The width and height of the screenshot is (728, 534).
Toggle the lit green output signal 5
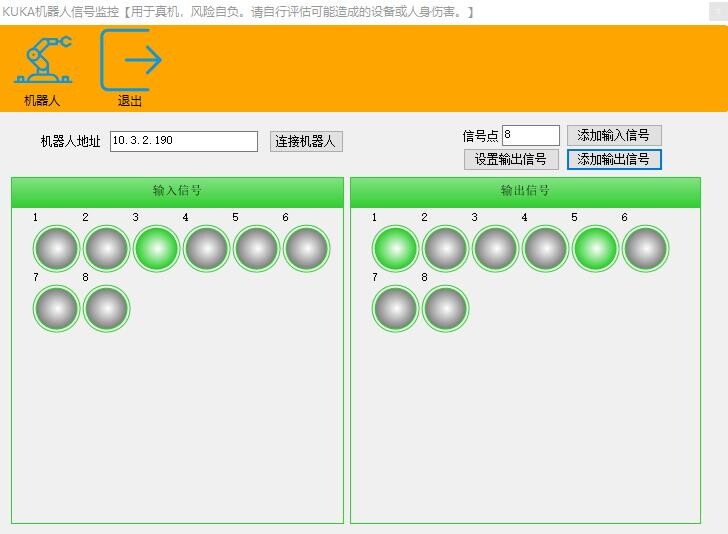click(596, 248)
